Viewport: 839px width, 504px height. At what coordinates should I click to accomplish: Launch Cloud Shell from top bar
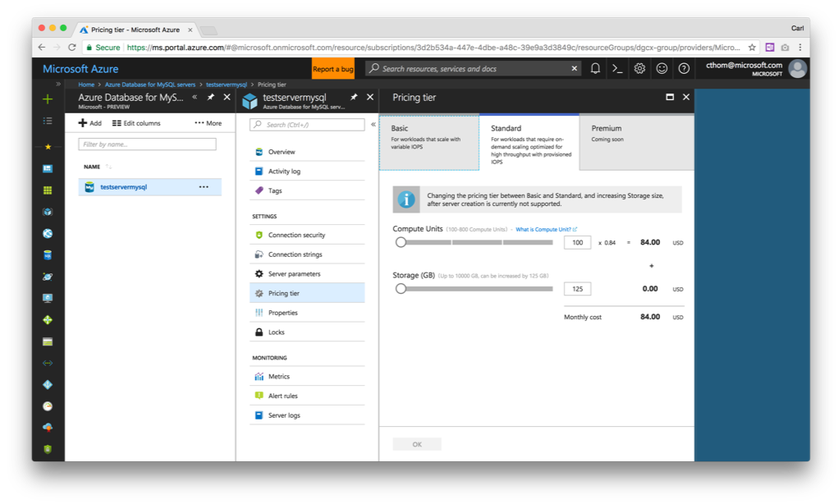pos(617,68)
